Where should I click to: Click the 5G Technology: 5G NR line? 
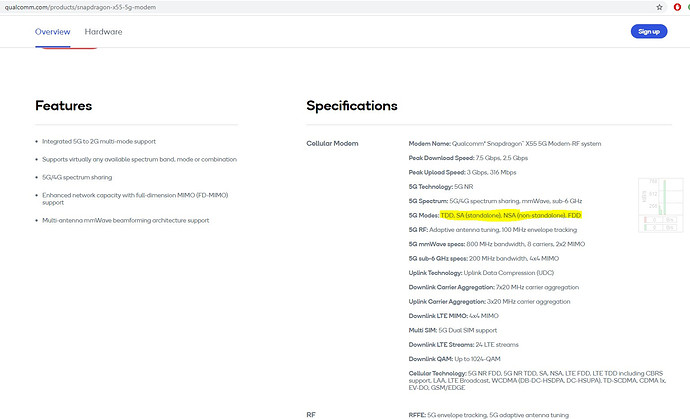point(441,187)
